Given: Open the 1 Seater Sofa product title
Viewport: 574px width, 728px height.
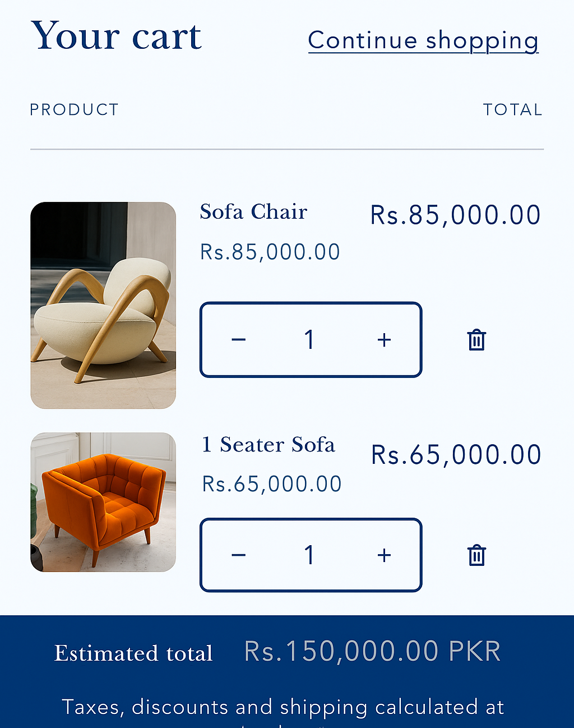Looking at the screenshot, I should [269, 445].
